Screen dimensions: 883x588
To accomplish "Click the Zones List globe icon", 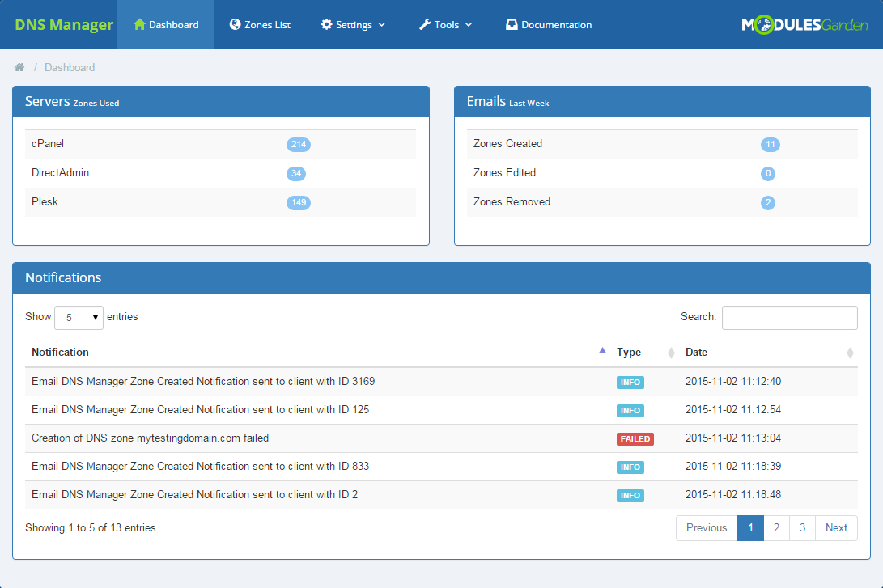I will point(235,24).
